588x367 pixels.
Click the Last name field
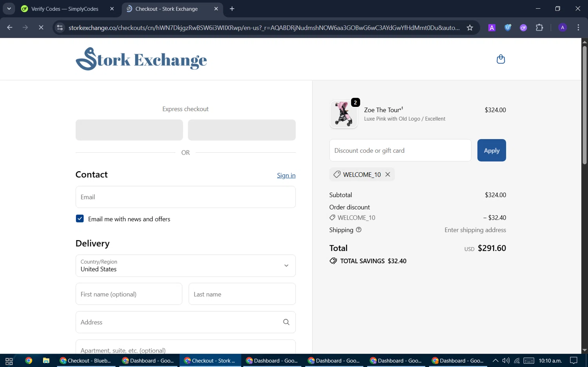pos(242,294)
